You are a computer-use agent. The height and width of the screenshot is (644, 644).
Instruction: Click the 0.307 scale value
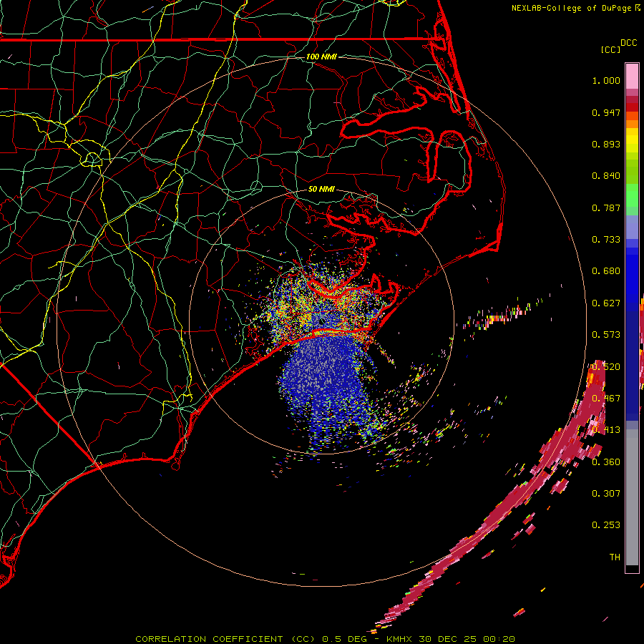[x=606, y=493]
